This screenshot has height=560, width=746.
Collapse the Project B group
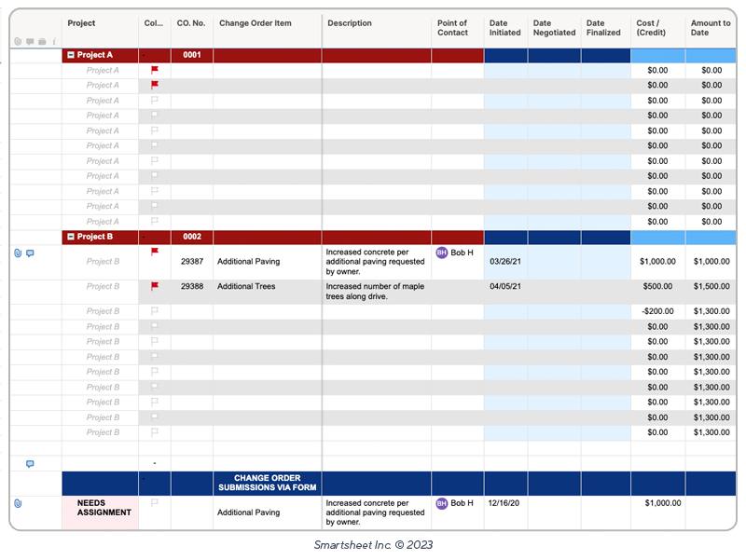pyautogui.click(x=71, y=237)
